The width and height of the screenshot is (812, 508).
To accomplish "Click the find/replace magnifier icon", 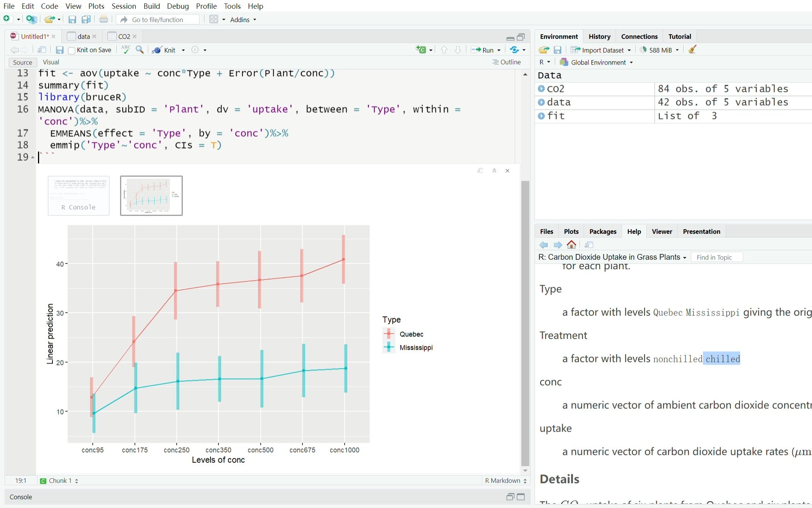I will (x=140, y=50).
